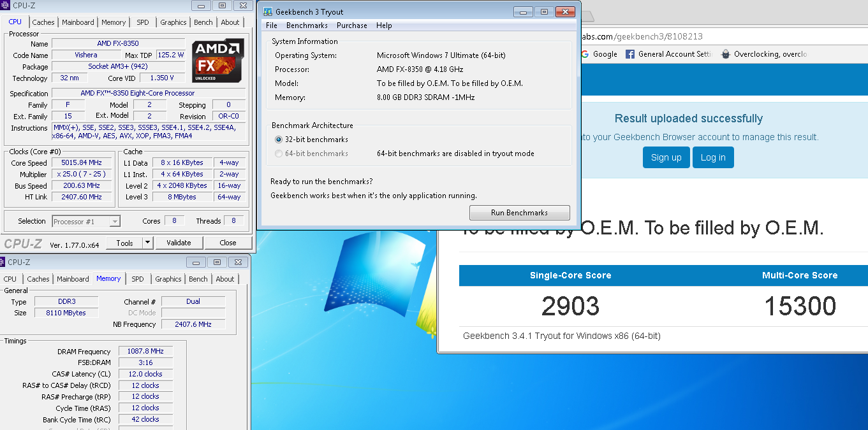Switch to Caches tab in top CPU-Z
The height and width of the screenshot is (430, 868).
coord(43,22)
